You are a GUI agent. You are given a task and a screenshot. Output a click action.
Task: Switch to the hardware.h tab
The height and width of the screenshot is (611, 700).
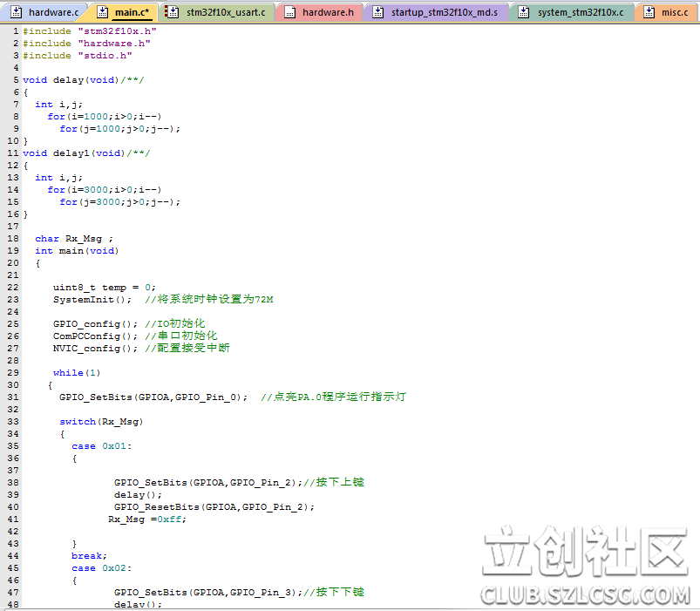(x=327, y=12)
